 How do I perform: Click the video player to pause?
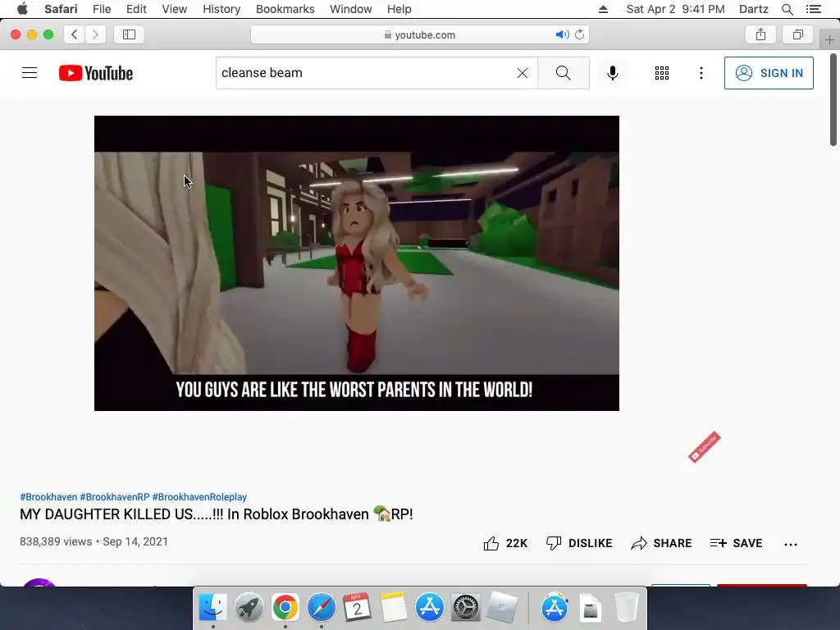pos(357,263)
